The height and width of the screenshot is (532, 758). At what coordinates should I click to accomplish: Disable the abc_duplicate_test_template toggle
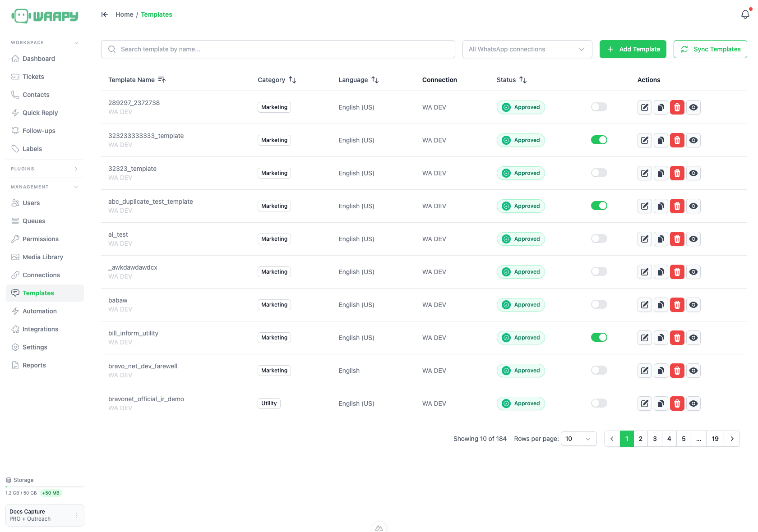599,206
